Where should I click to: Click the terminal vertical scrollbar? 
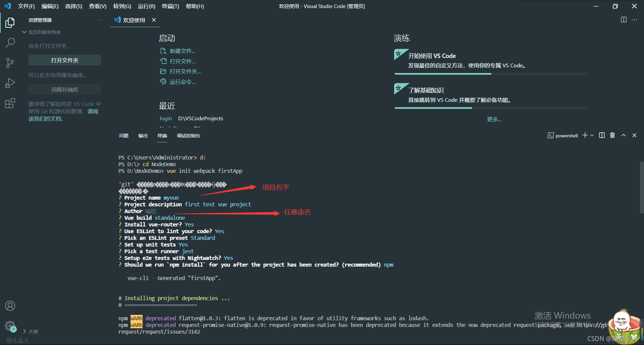coord(642,188)
